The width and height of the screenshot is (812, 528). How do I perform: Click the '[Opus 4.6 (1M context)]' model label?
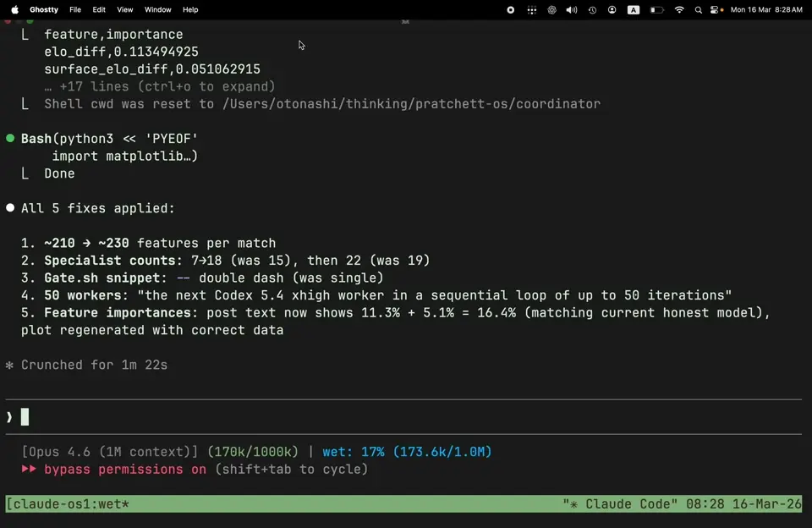[110, 452]
